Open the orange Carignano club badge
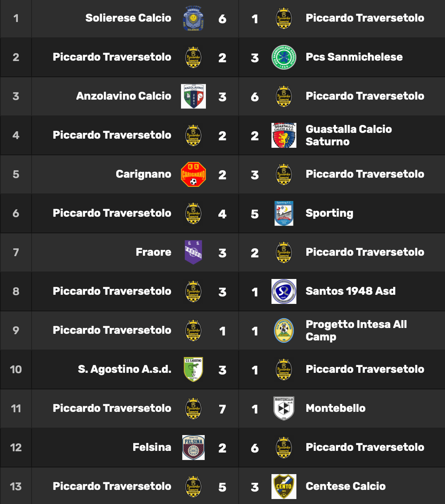Image resolution: width=445 pixels, height=504 pixels. 193,174
